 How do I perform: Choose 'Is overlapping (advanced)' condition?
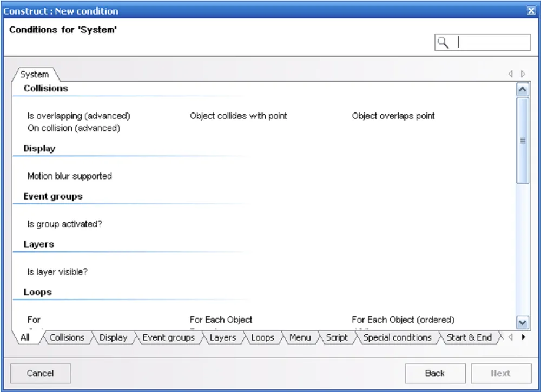pyautogui.click(x=78, y=116)
